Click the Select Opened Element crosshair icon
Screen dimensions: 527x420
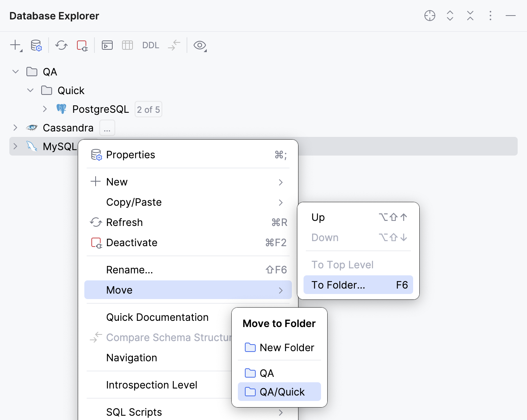click(430, 16)
